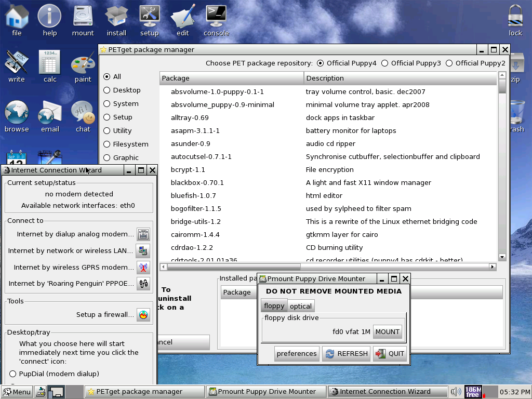Click the horizontal scrollbar right arrow in package list
Viewport: 532px width, 399px height.
pyautogui.click(x=493, y=267)
